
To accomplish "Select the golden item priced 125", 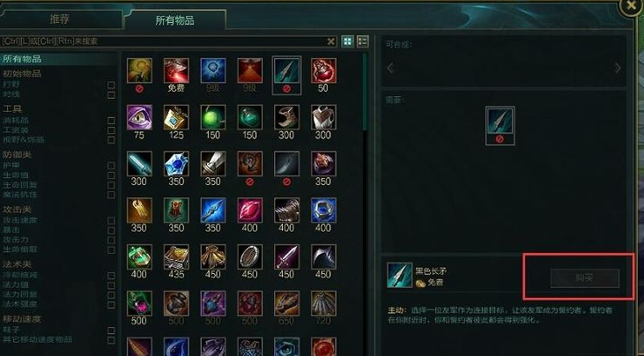I will [176, 117].
